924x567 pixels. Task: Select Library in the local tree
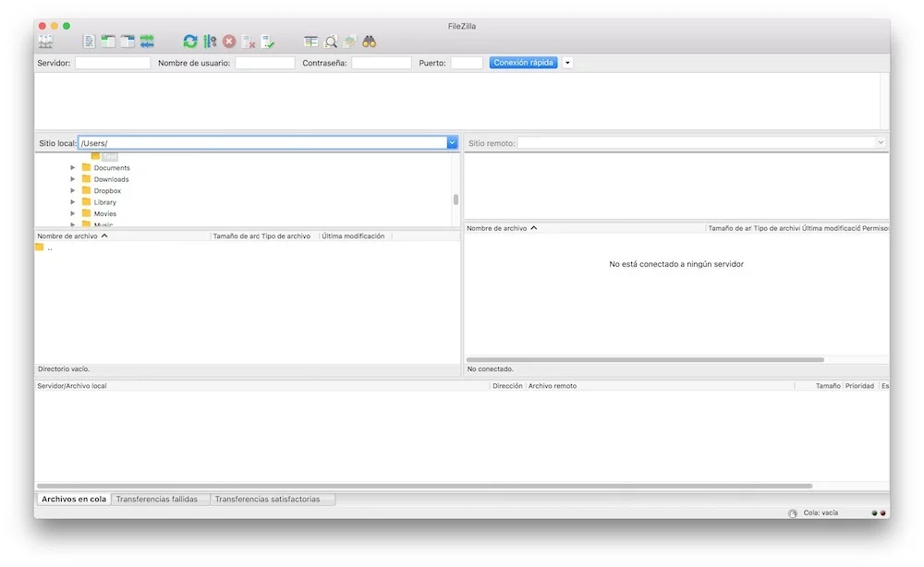(x=105, y=202)
